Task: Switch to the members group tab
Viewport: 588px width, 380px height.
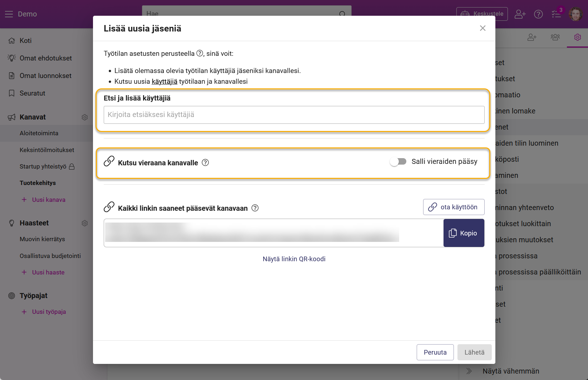Action: [555, 37]
